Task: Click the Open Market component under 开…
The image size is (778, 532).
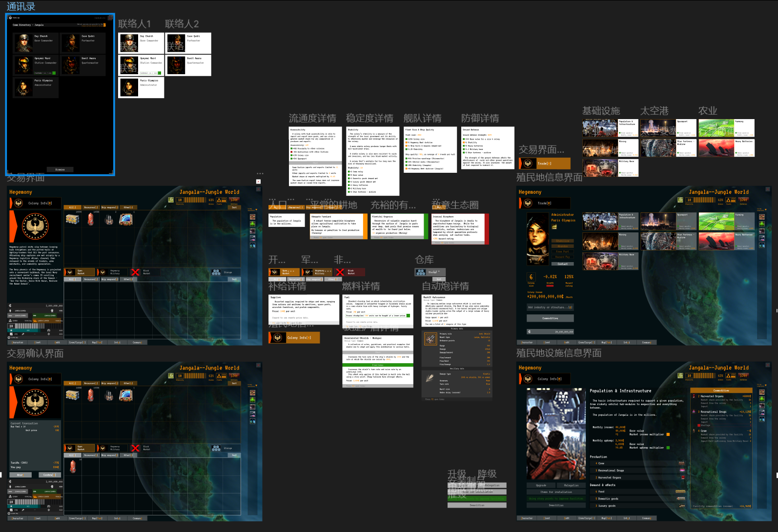Action: [x=284, y=272]
